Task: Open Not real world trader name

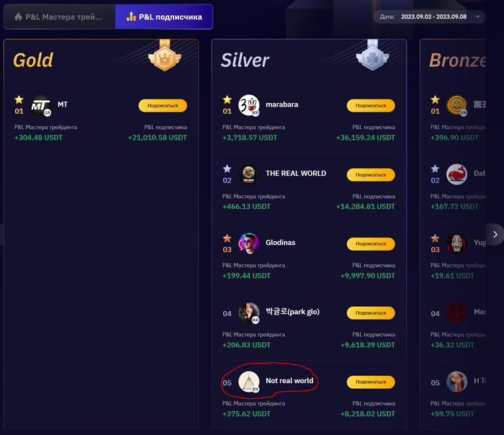Action: tap(289, 380)
